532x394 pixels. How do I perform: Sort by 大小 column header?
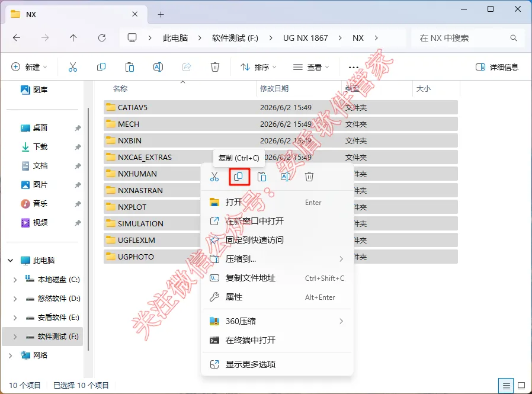[x=424, y=88]
